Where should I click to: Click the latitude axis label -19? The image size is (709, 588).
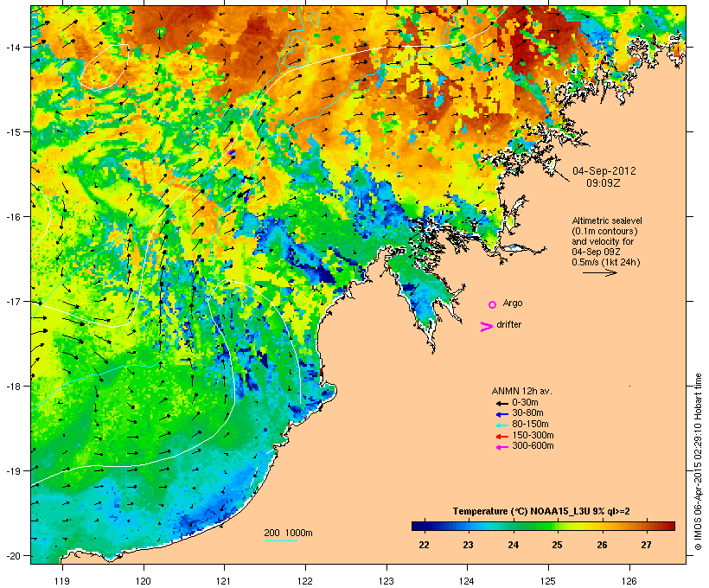[x=12, y=471]
